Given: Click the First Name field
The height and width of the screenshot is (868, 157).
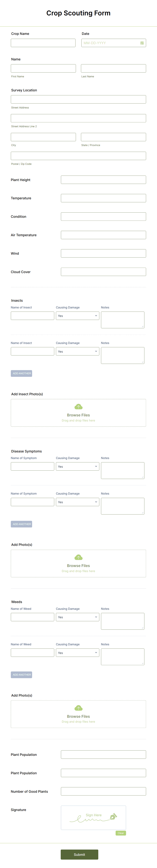Looking at the screenshot, I should coord(43,68).
